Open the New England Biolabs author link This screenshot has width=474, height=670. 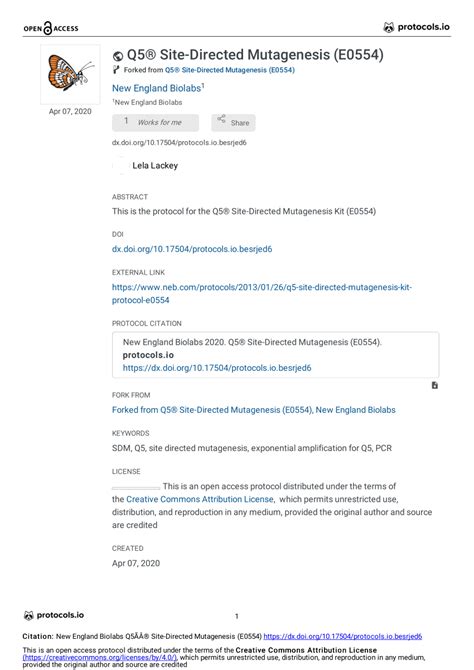click(158, 88)
